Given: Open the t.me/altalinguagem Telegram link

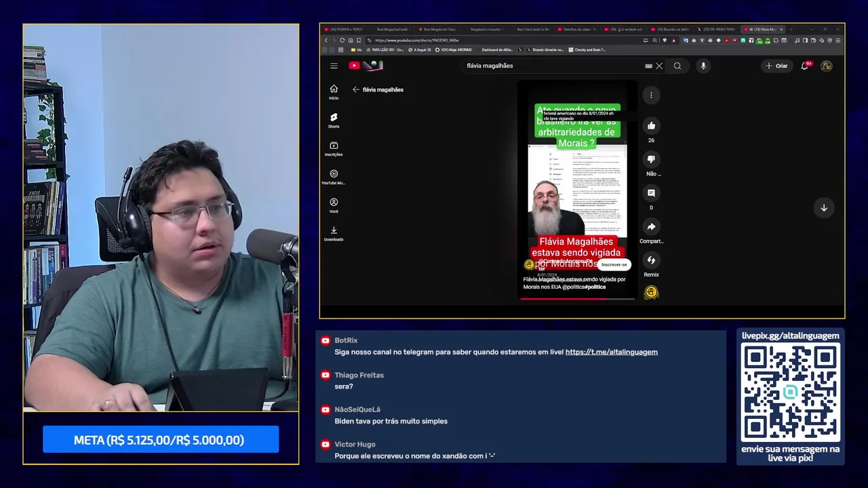Looking at the screenshot, I should 611,352.
